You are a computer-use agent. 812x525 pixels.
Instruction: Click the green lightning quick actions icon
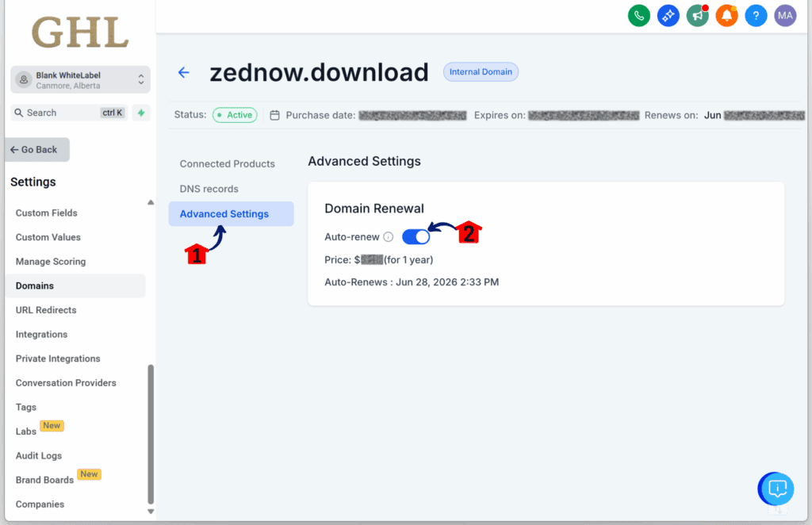tap(141, 113)
